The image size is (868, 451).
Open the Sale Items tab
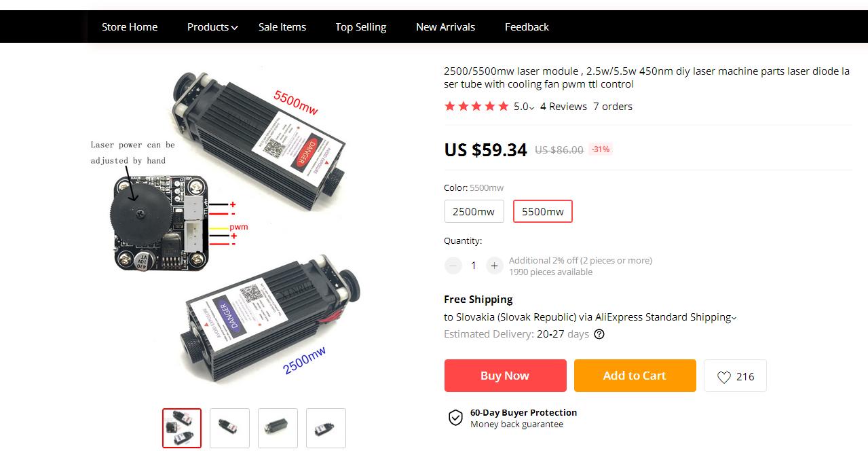282,27
